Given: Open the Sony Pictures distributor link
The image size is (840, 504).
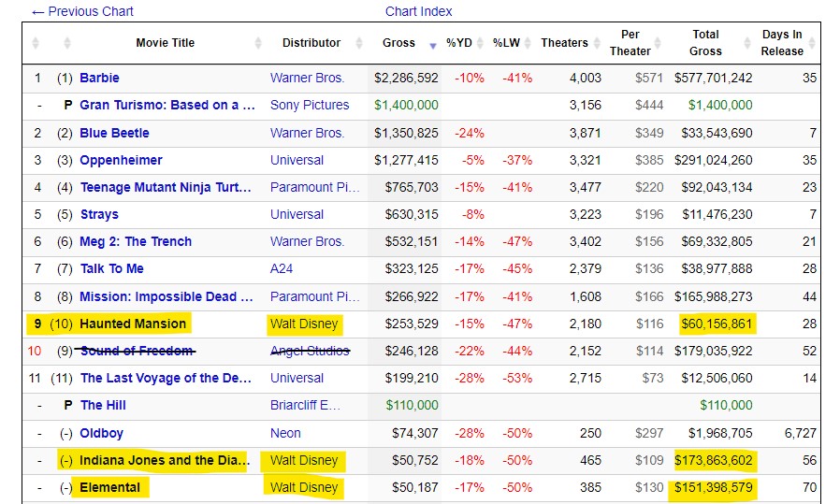Looking at the screenshot, I should (310, 105).
